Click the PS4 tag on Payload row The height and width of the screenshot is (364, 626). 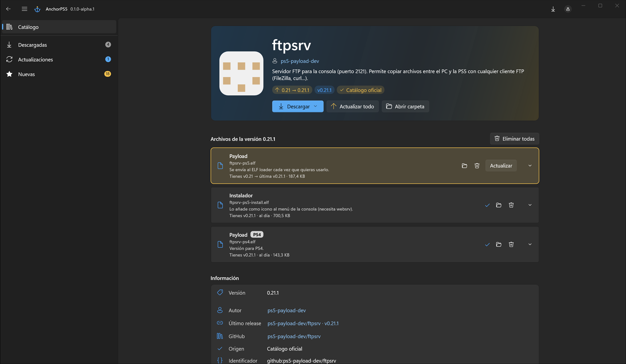point(257,234)
